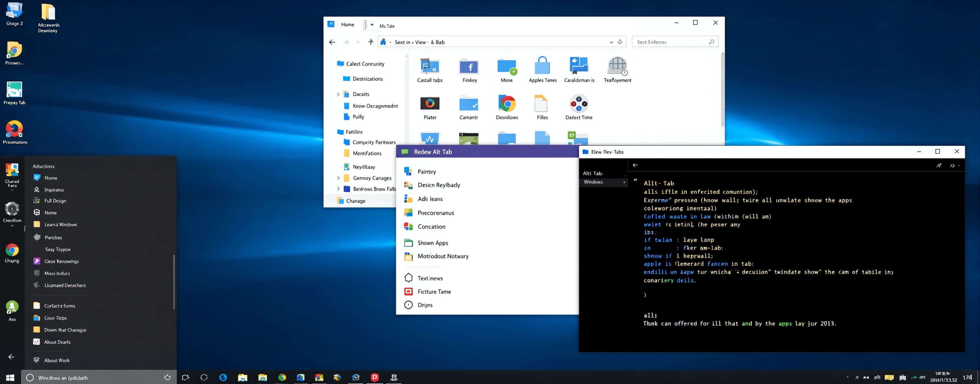Open the red D app in taskbar
Viewport: 980px width, 384px height.
coord(375,377)
